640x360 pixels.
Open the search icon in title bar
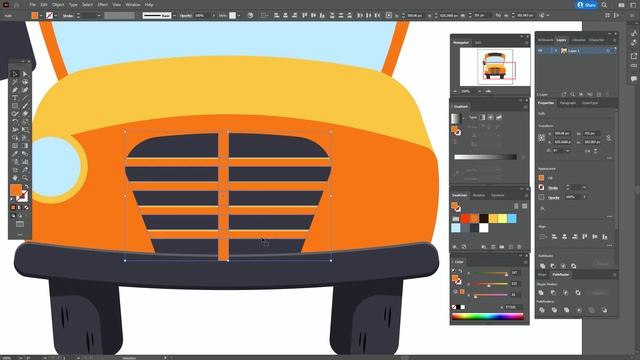pyautogui.click(x=604, y=5)
